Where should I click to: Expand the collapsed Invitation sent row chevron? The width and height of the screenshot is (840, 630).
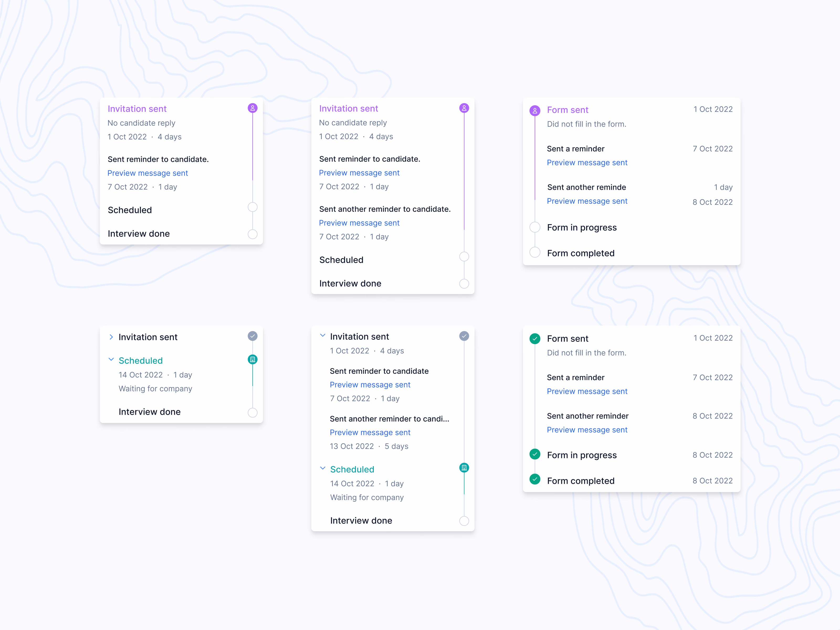coord(111,337)
